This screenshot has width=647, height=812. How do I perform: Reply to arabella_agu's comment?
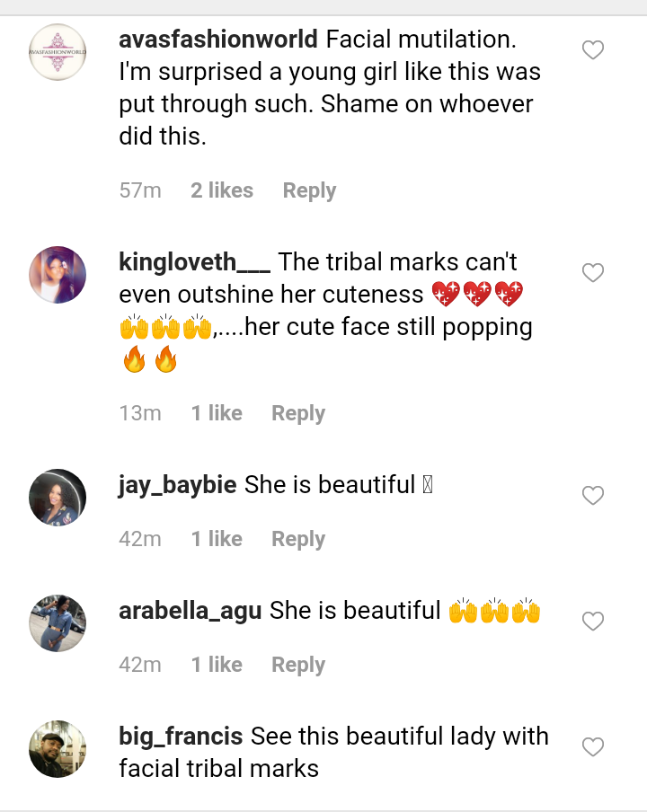[298, 665]
